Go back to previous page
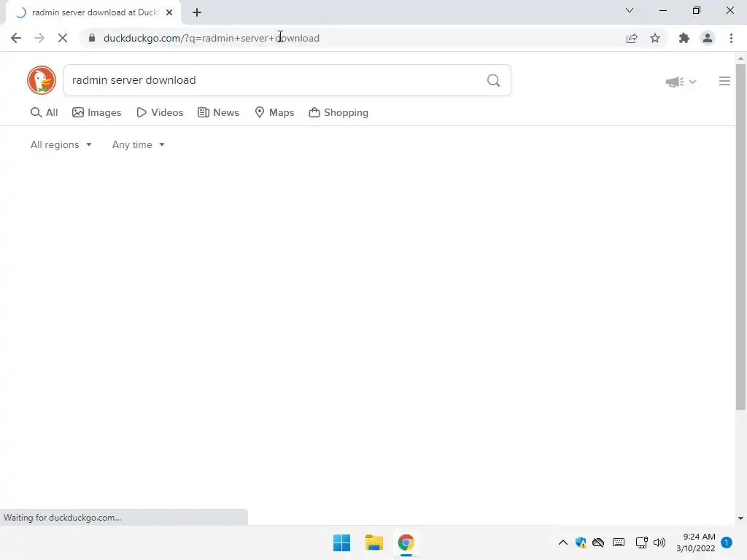The height and width of the screenshot is (560, 747). pyautogui.click(x=16, y=38)
